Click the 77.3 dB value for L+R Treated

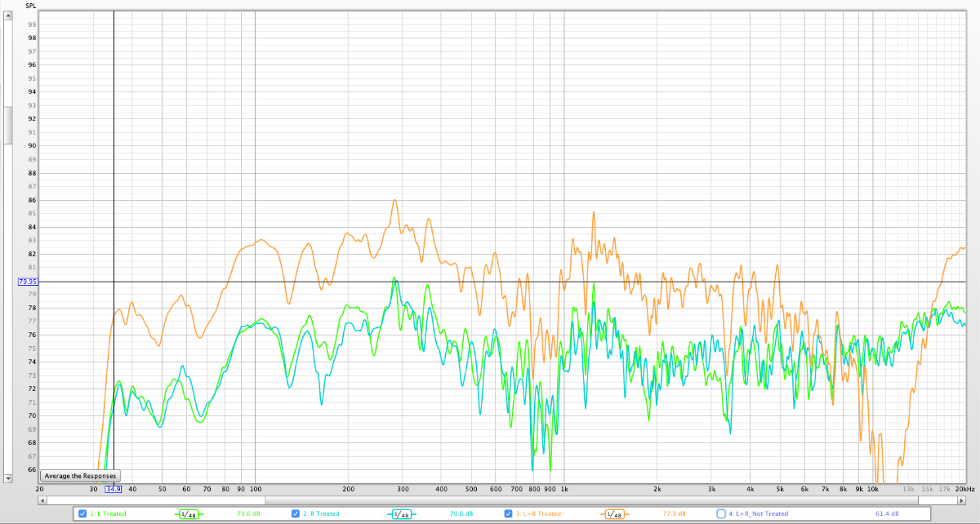pyautogui.click(x=674, y=513)
